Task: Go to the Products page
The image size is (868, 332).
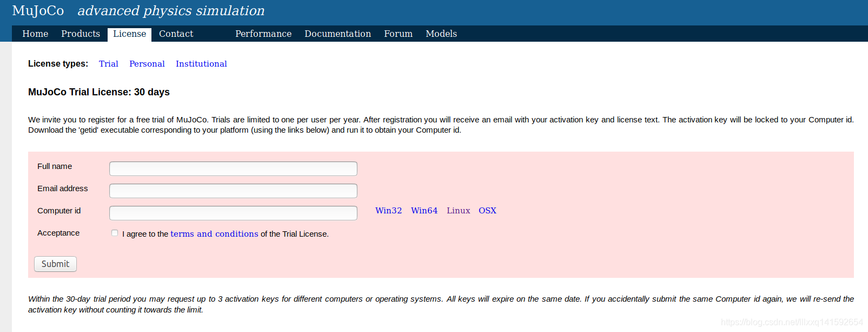Action: point(81,34)
